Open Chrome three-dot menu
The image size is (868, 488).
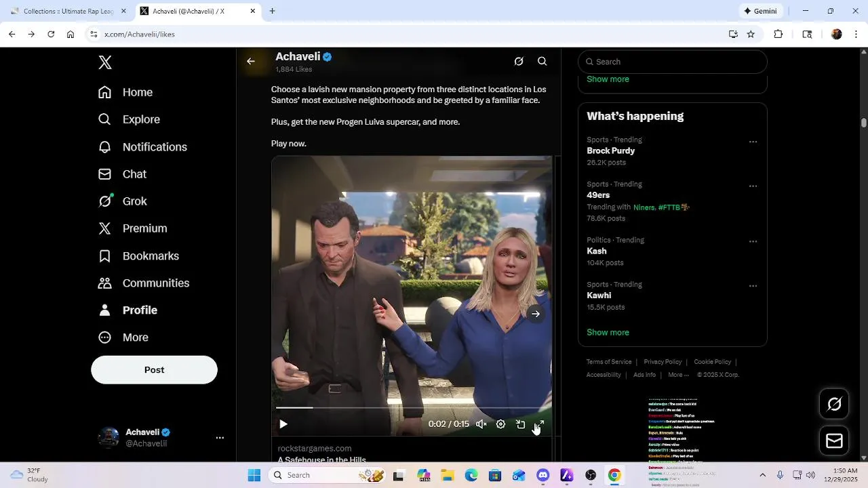[856, 34]
